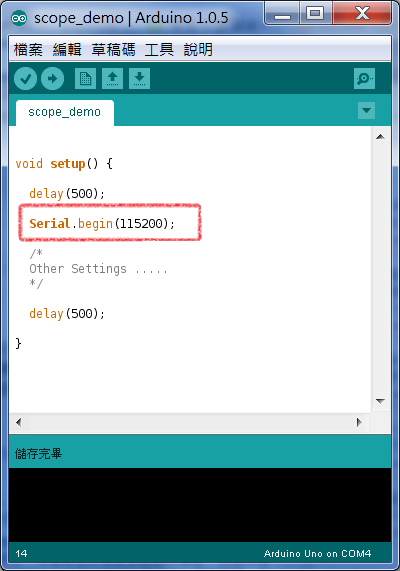The width and height of the screenshot is (400, 571).
Task: Maximize the Arduino window
Action: click(315, 13)
